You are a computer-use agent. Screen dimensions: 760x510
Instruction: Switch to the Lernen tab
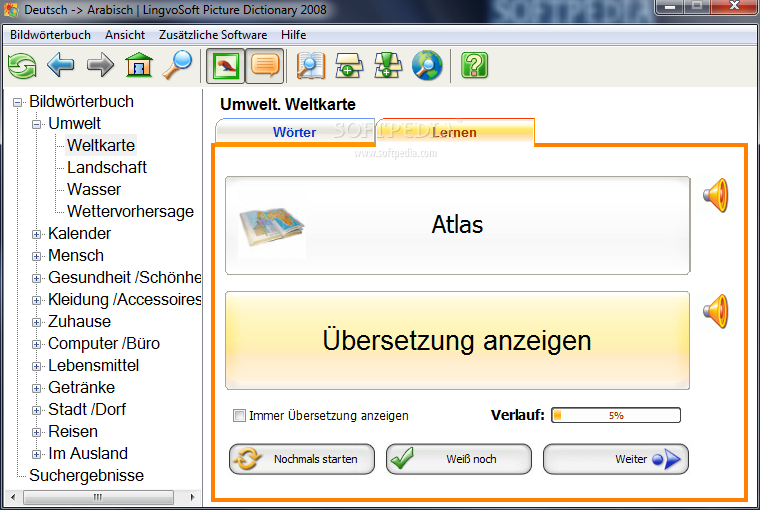pos(455,132)
